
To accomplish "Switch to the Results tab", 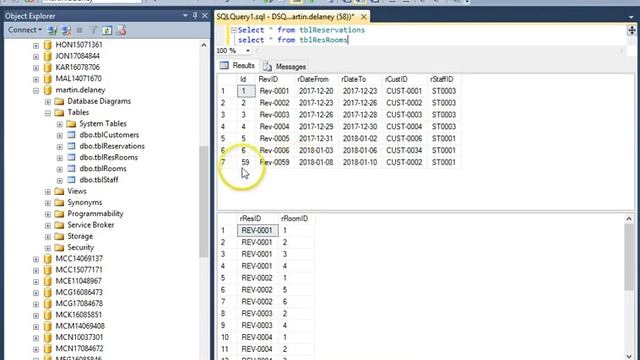I will (237, 66).
